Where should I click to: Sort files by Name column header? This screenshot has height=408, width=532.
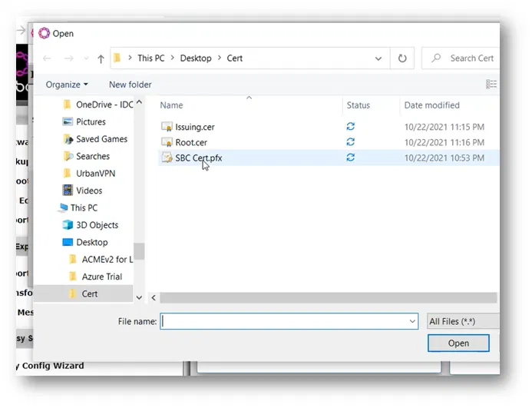[172, 105]
